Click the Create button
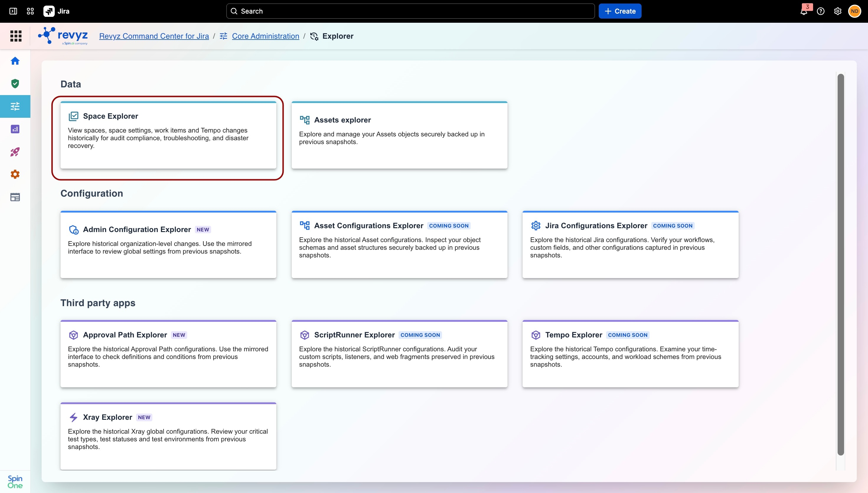The height and width of the screenshot is (493, 868). pyautogui.click(x=620, y=11)
